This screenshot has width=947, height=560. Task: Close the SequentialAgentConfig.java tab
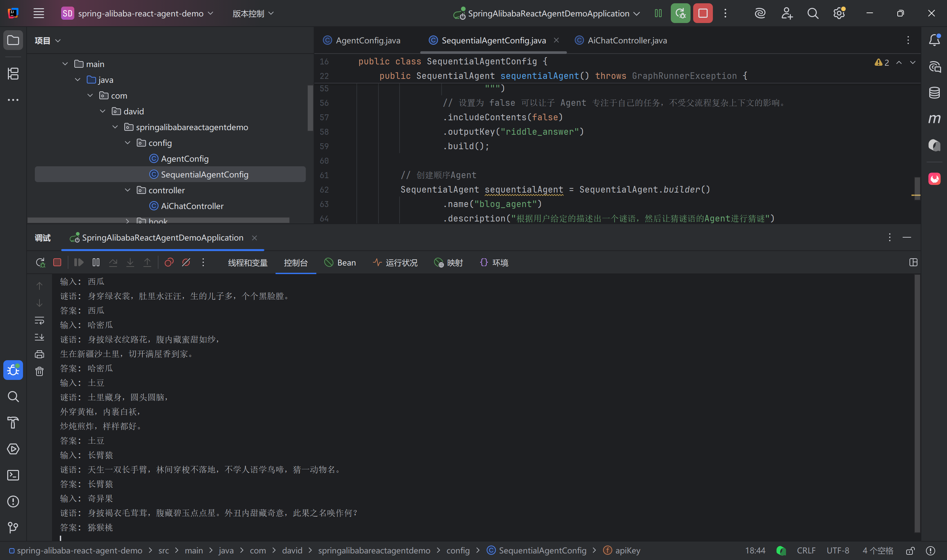[556, 40]
